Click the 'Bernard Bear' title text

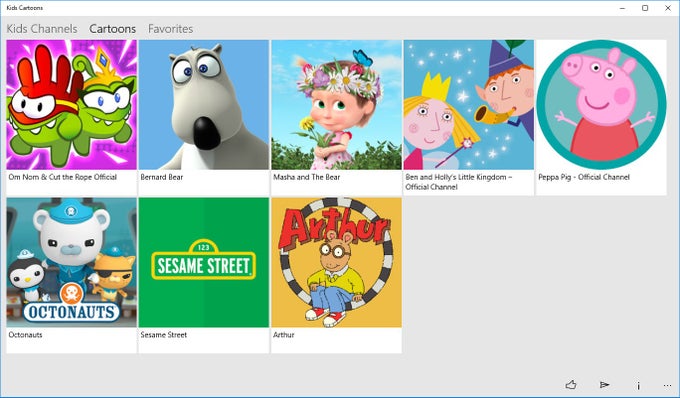[162, 177]
